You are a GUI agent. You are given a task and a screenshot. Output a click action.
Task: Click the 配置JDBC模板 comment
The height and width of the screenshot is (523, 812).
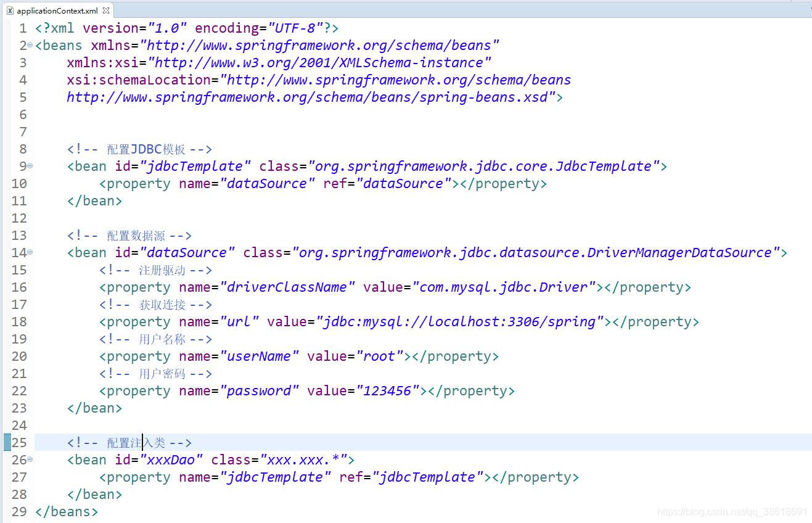click(139, 149)
